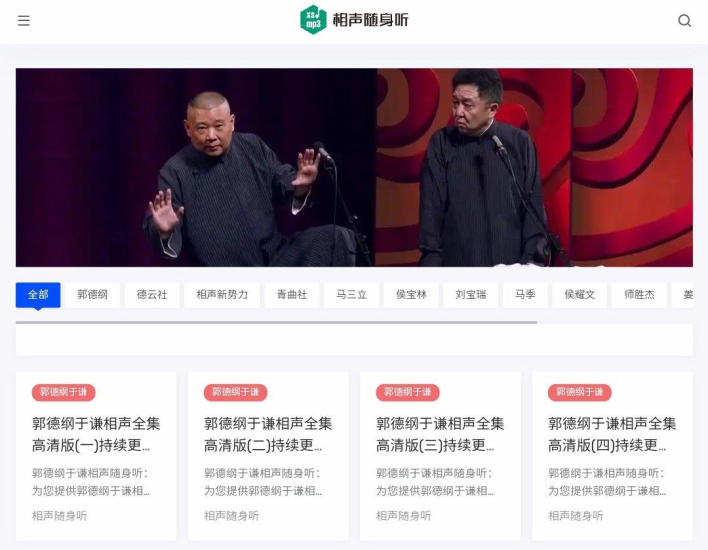This screenshot has height=550, width=708.
Task: Open the hamburger menu icon
Action: click(23, 21)
